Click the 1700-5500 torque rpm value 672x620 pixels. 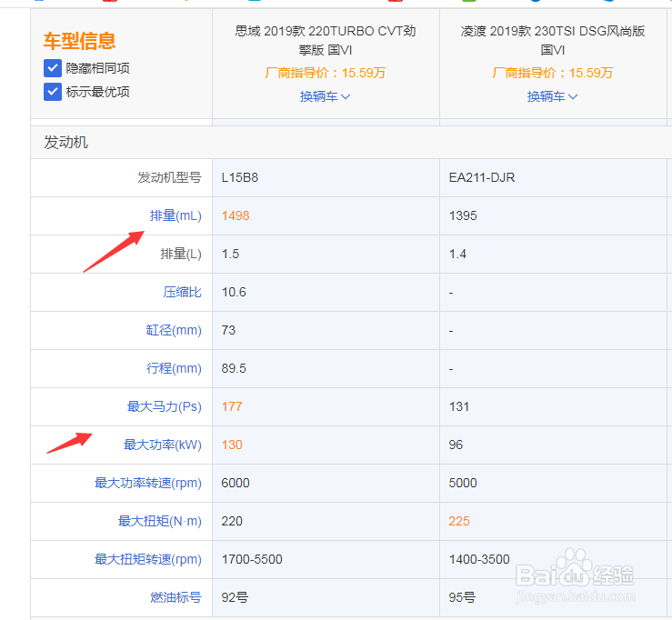[252, 559]
